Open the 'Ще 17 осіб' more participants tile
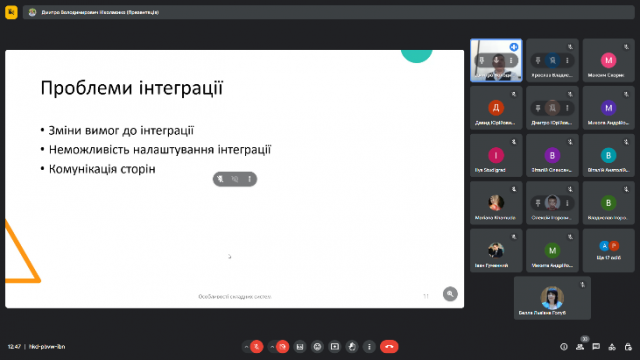Screen dimensions: 640x360 point(609,251)
